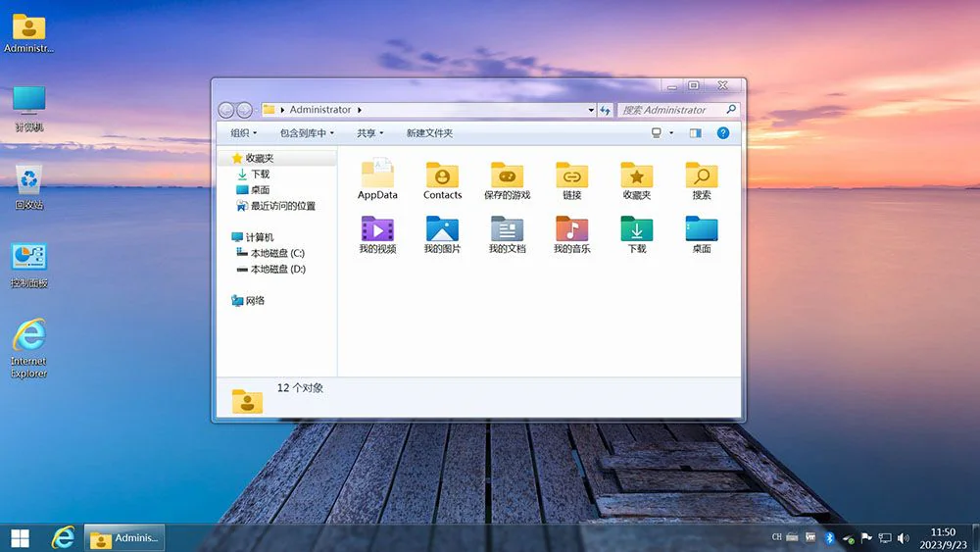Viewport: 980px width, 552px height.
Task: Click the Adminis... taskbar window button
Action: click(x=124, y=537)
